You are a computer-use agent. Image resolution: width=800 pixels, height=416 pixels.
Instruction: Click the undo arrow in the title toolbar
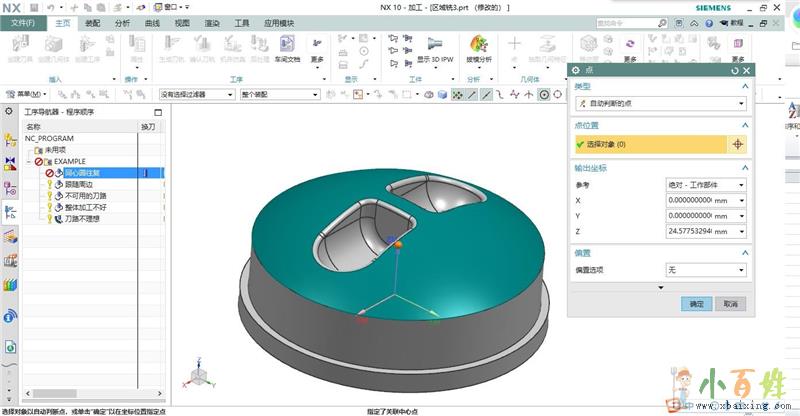49,7
